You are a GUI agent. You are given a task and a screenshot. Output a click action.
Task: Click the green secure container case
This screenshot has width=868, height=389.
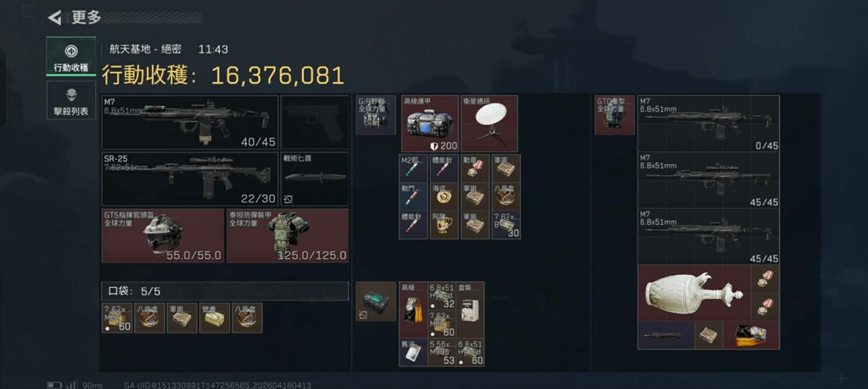376,301
